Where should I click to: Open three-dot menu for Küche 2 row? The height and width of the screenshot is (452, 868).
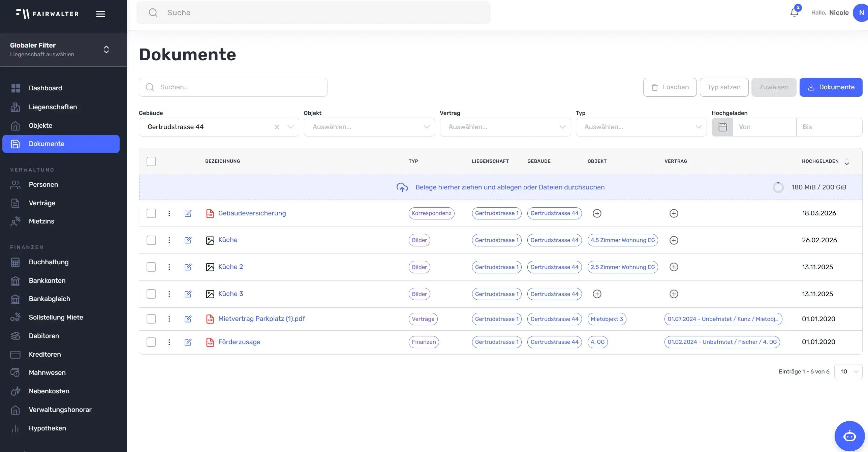(x=169, y=267)
